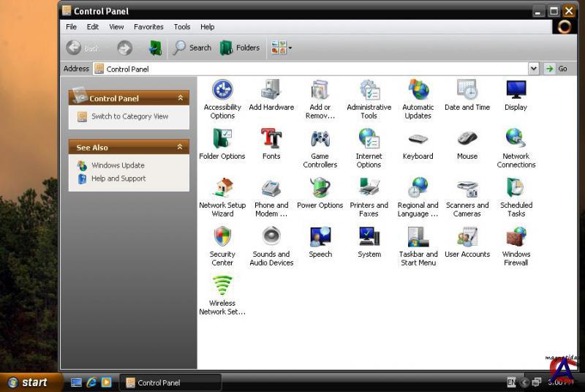
Task: Open the Accessibility Options icon
Action: (x=222, y=91)
